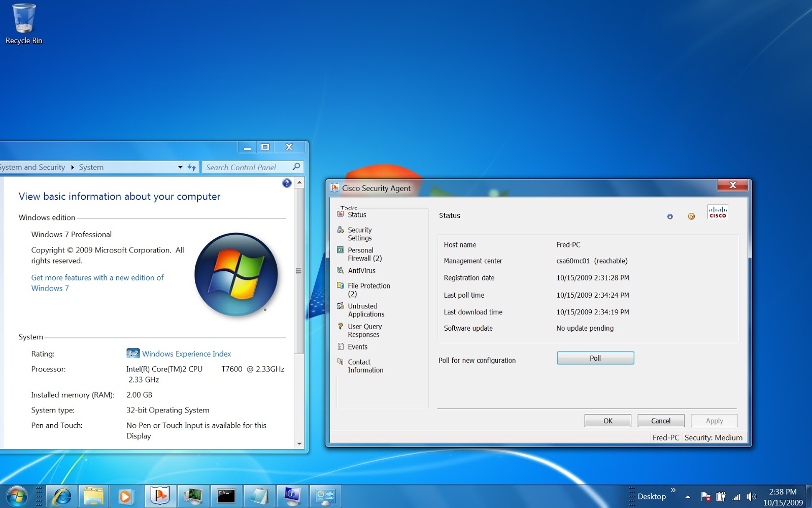Open the Notepad taskbar icon
812x508 pixels.
(259, 496)
